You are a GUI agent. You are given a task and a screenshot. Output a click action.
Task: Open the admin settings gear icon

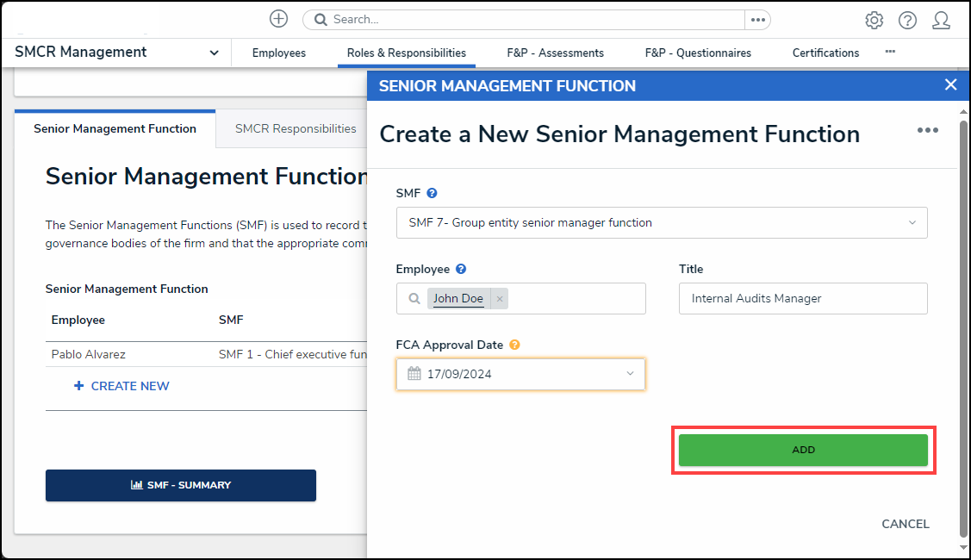coord(874,20)
